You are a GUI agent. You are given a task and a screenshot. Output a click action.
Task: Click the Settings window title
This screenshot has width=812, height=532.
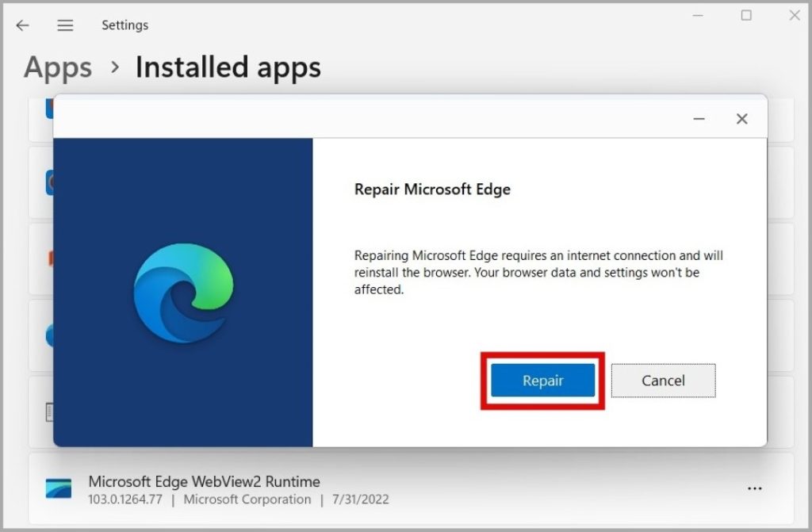124,25
